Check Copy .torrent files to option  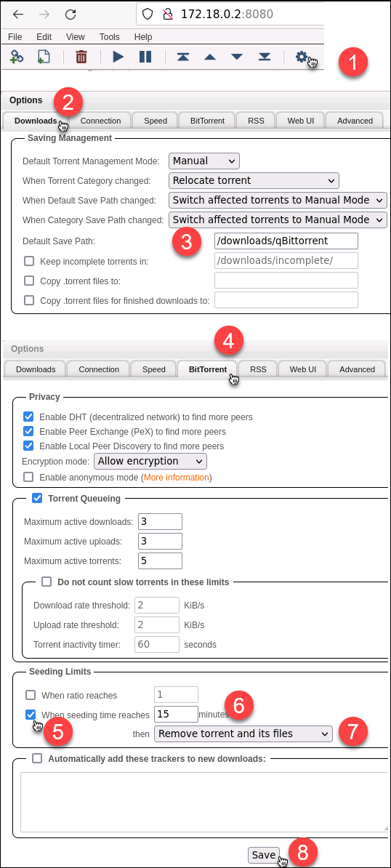[29, 281]
